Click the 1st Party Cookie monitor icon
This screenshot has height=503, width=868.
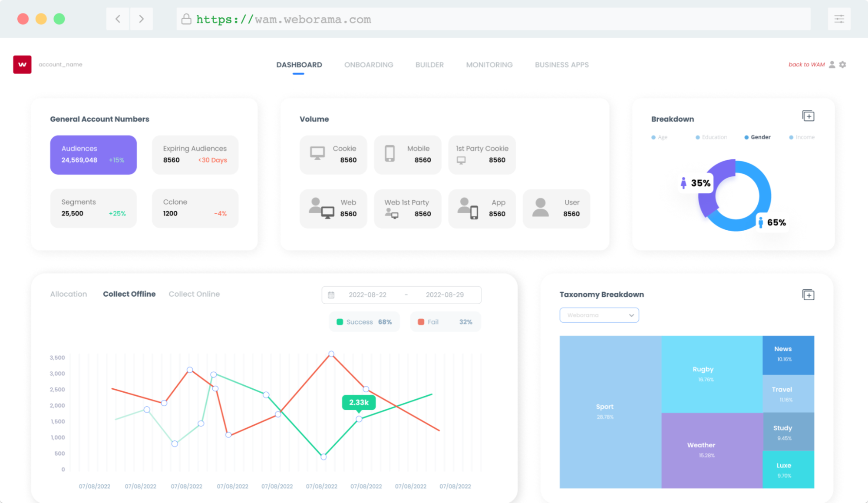tap(461, 160)
